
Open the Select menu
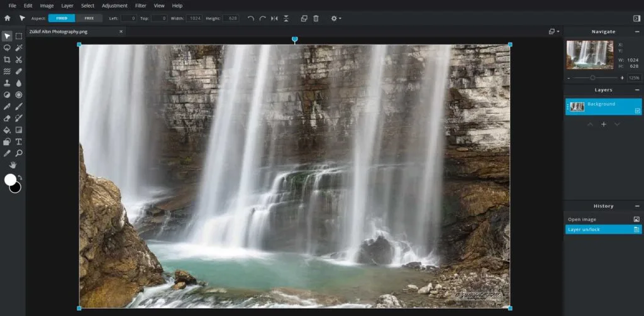(87, 6)
